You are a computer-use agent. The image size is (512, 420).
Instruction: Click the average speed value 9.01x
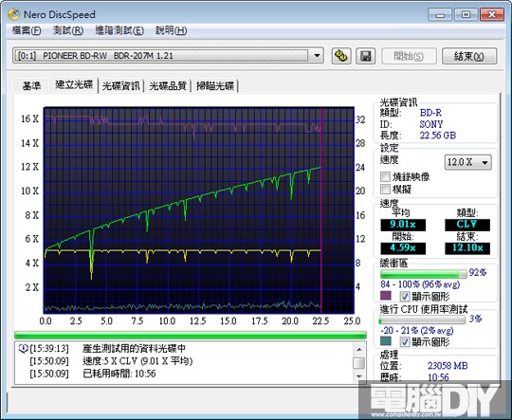(403, 225)
